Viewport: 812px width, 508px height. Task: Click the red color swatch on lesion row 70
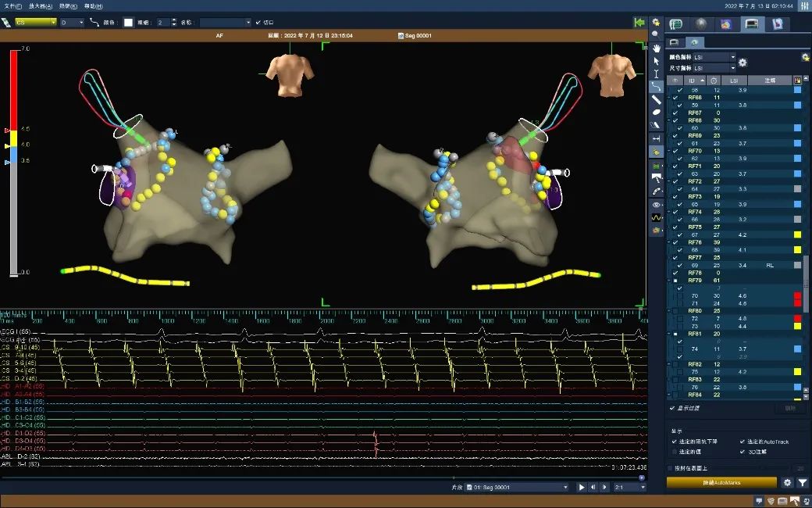(797, 296)
